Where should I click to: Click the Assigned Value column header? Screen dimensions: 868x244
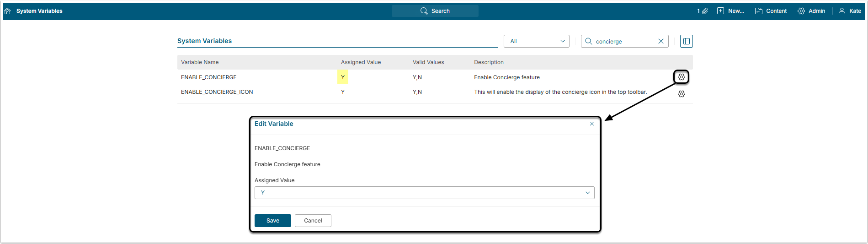(361, 62)
